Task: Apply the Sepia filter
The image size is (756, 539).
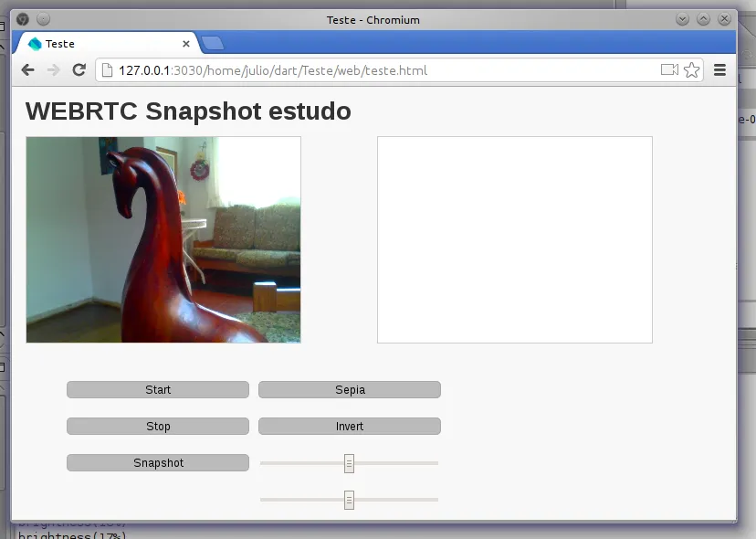Action: tap(350, 390)
